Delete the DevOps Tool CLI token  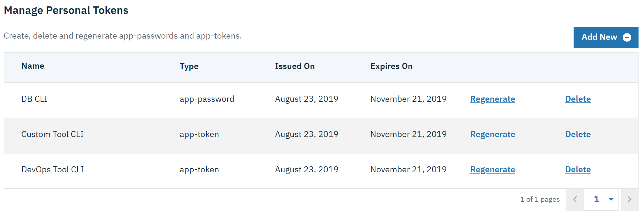pos(578,170)
